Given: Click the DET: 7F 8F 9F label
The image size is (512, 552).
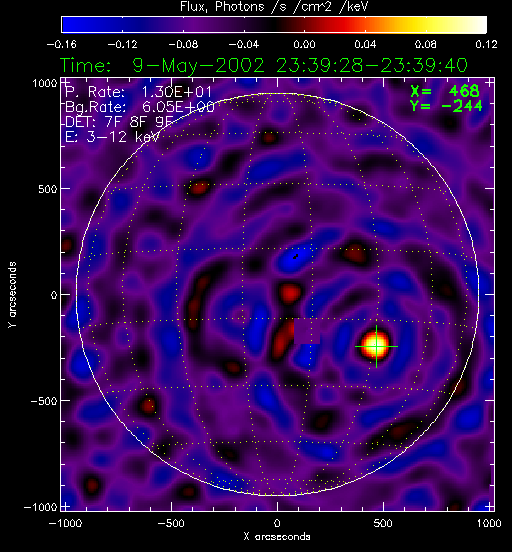Looking at the screenshot, I should tap(119, 122).
